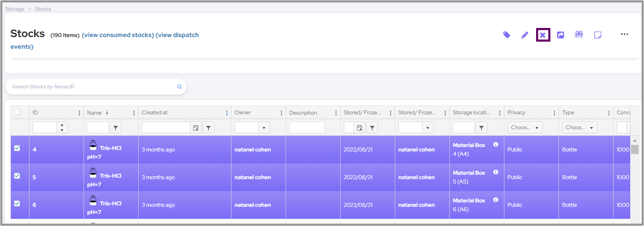Image resolution: width=644 pixels, height=226 pixels.
Task: Click info icon for Material Box 4
Action: click(496, 144)
